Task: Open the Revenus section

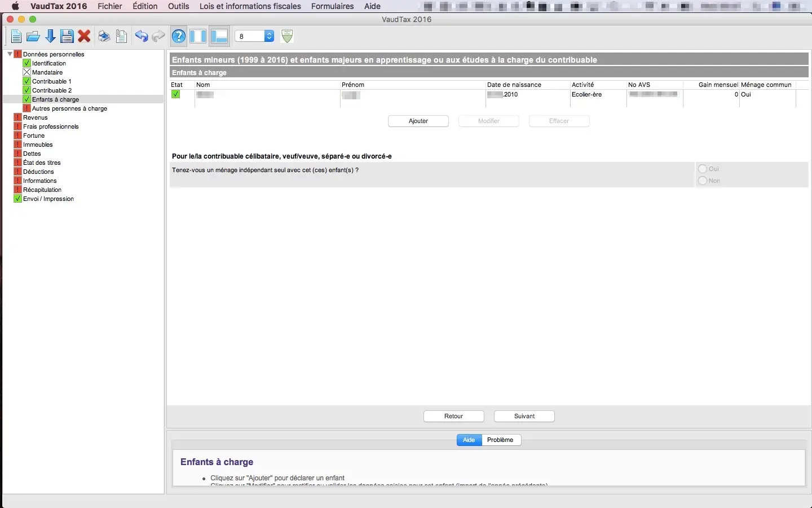Action: point(35,117)
